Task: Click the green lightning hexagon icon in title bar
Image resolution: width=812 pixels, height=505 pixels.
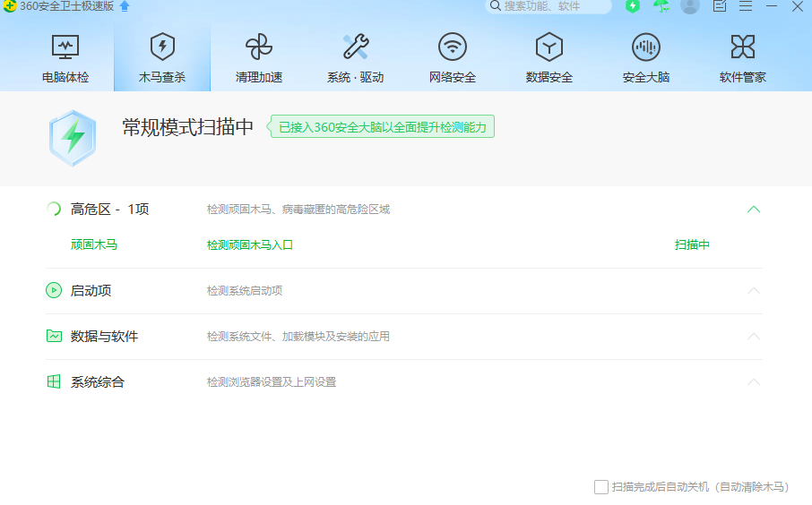Action: click(633, 6)
